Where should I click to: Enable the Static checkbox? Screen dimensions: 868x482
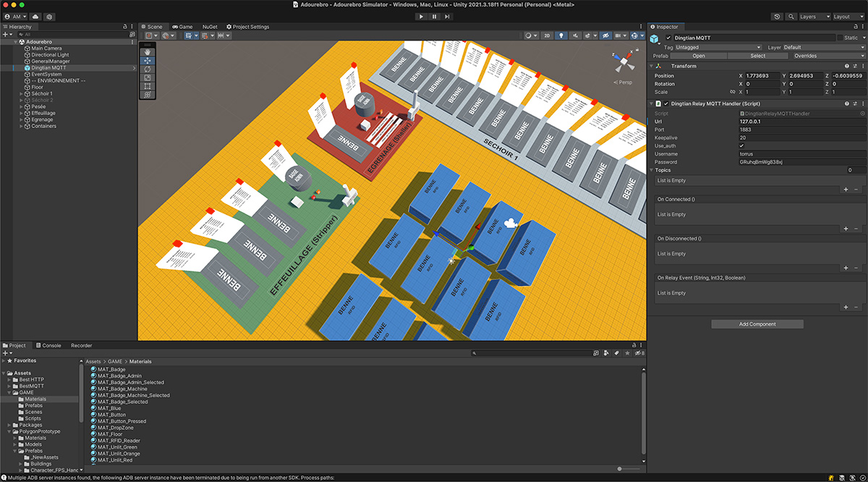(x=840, y=38)
